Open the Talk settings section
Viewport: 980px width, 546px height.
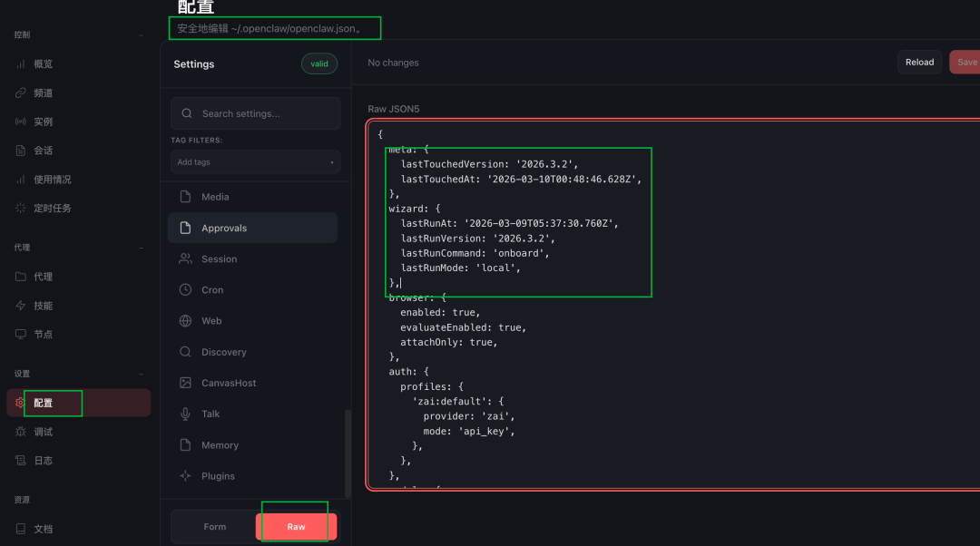[252, 414]
